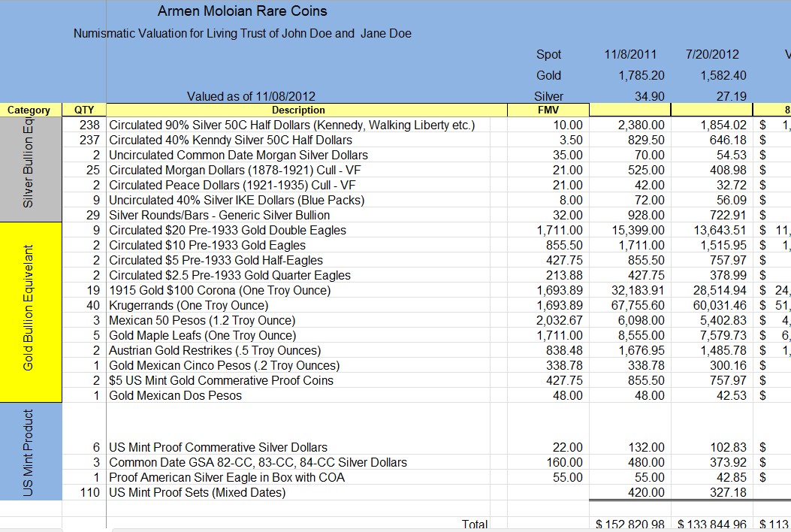Viewport: 791px width, 532px height.
Task: Select the "Armen Moloian Rare Coins" title cell
Action: click(241, 11)
